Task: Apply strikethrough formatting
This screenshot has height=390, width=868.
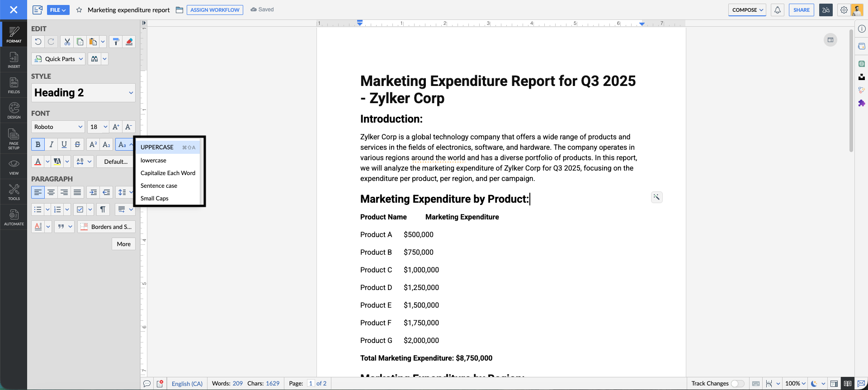Action: coord(77,144)
